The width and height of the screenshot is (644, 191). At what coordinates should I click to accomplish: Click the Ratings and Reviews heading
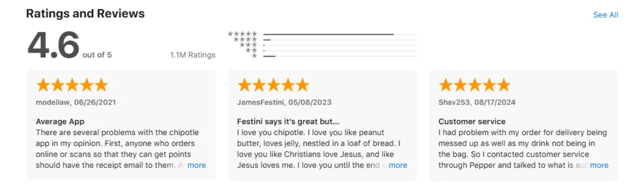85,13
